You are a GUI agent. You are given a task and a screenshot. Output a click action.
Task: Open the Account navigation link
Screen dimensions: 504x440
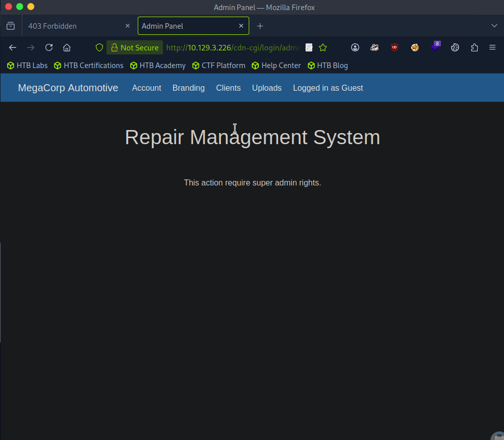click(x=146, y=88)
